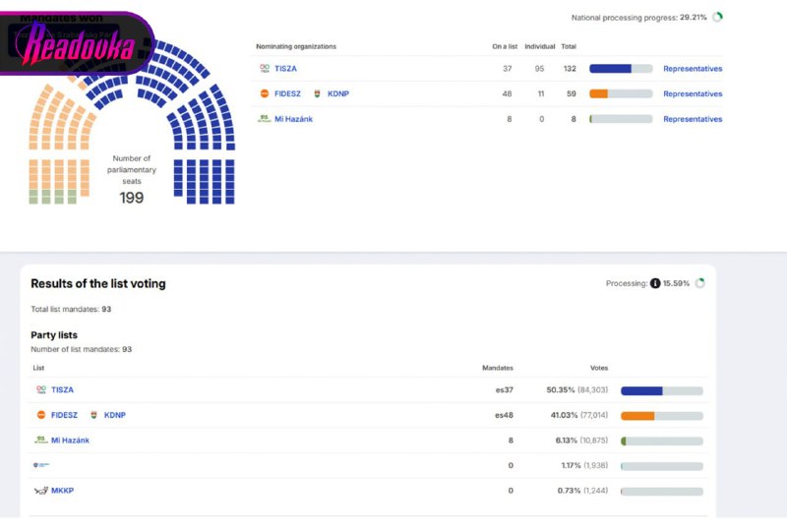Click TISZA seat-share bar beside 132 total
This screenshot has width=787, height=532.
[621, 69]
